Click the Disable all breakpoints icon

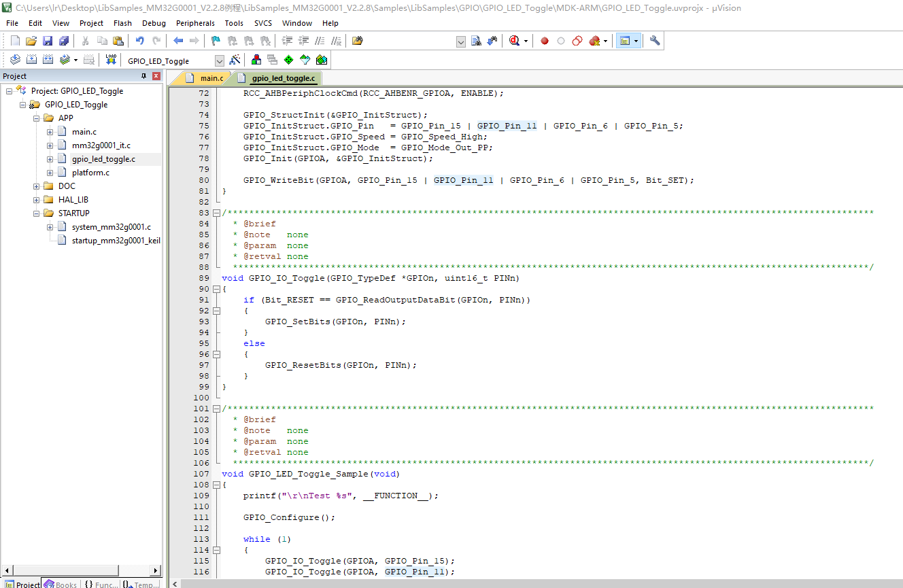point(577,41)
